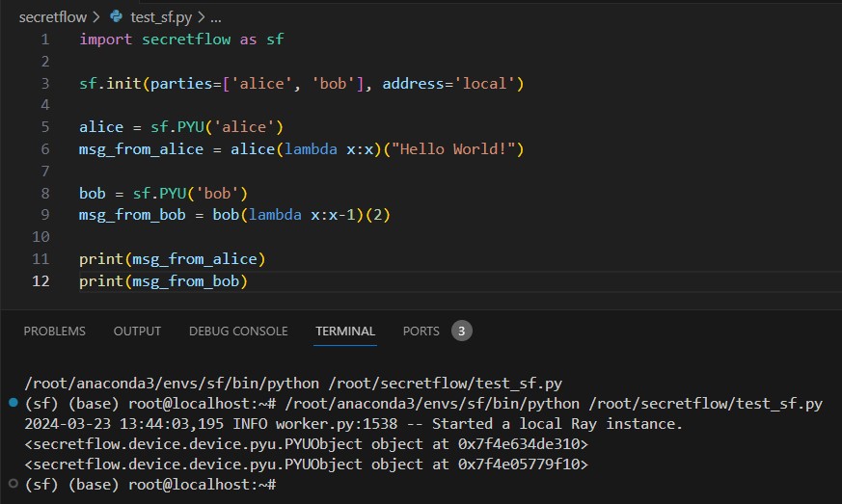The width and height of the screenshot is (842, 504).
Task: Click the PYUObject at 0x7f4e05779f10 output
Action: [306, 464]
